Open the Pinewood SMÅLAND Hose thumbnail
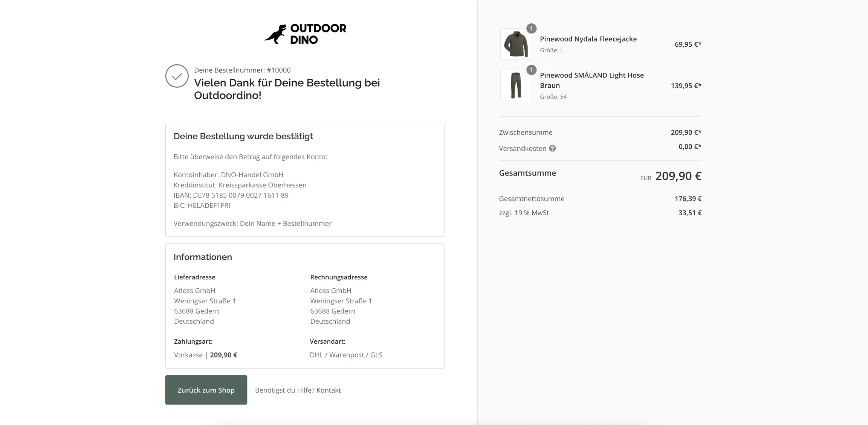This screenshot has height=425, width=868. [x=516, y=86]
